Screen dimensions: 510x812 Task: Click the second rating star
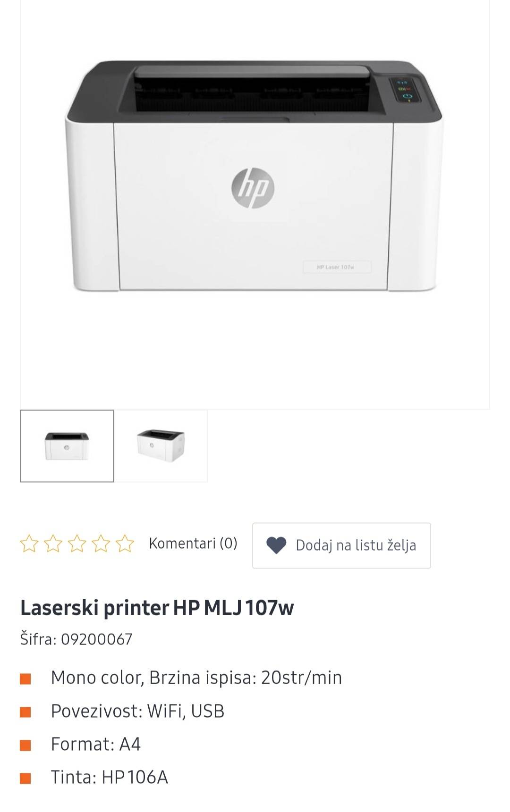[53, 544]
